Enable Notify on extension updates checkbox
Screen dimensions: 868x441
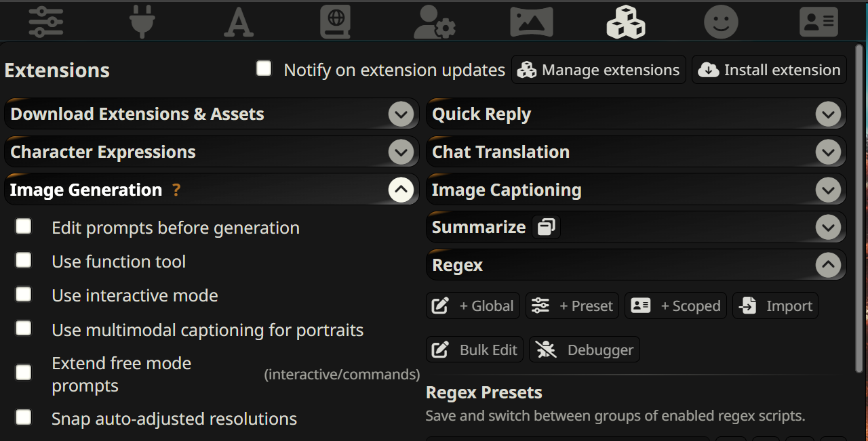coord(264,68)
